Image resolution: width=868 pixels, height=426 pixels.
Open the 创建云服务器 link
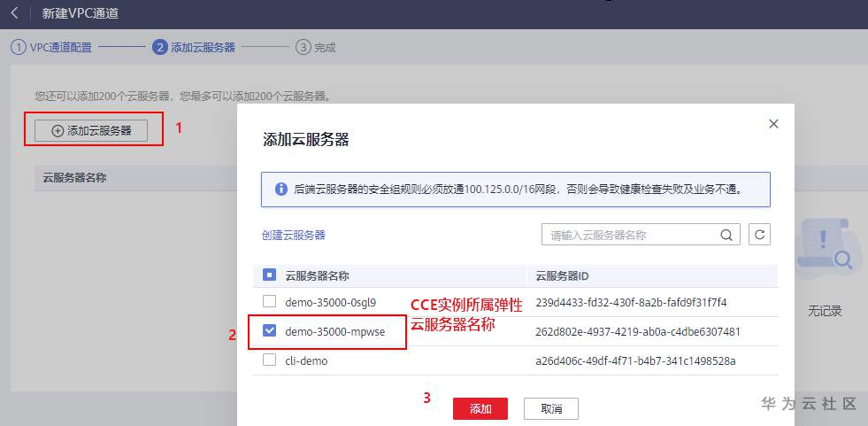click(294, 235)
